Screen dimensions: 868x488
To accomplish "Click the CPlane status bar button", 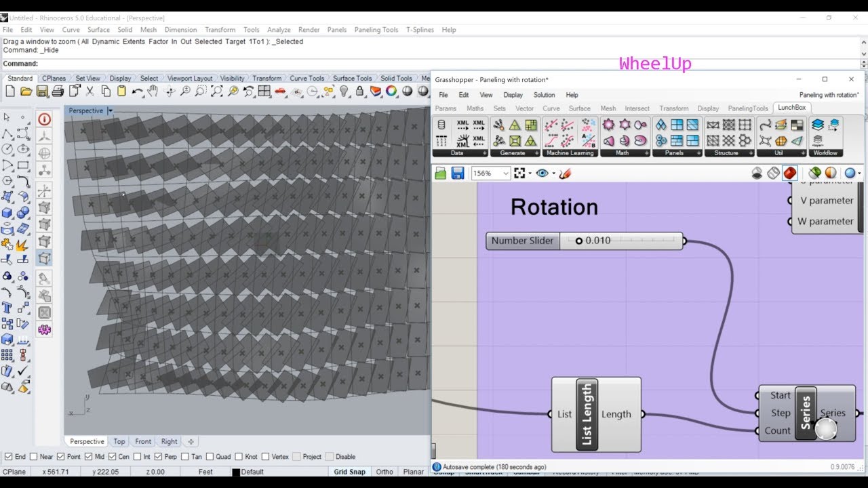I will [x=14, y=472].
